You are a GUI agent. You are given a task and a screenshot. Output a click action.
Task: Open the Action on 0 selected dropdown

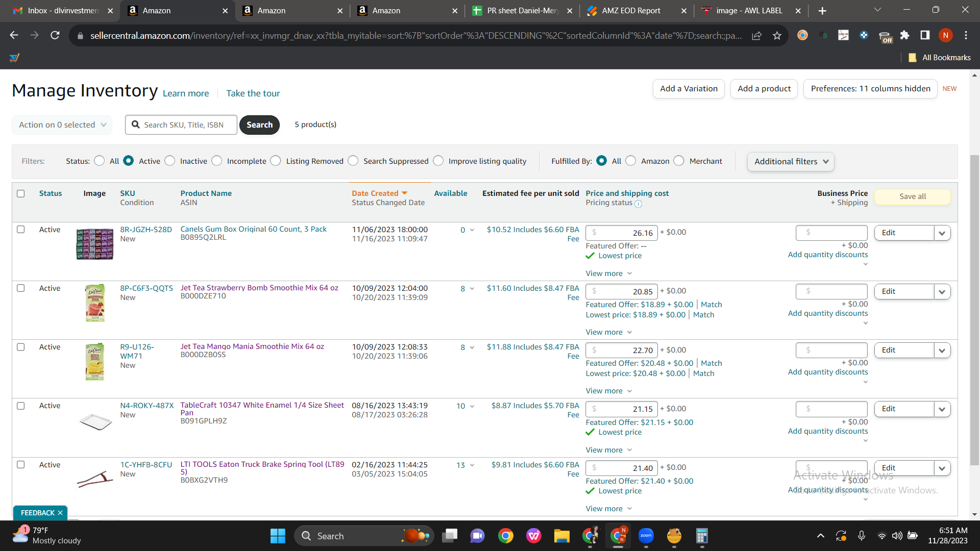coord(62,125)
